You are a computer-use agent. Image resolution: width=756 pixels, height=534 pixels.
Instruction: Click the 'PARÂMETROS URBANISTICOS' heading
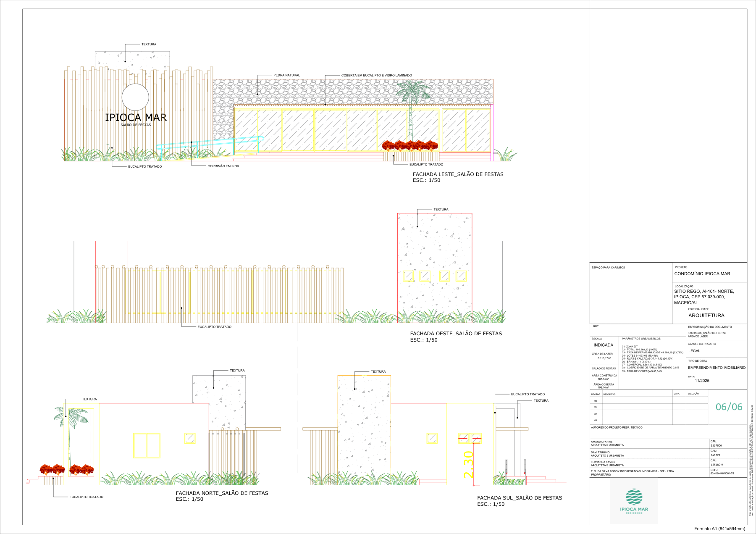click(x=641, y=339)
